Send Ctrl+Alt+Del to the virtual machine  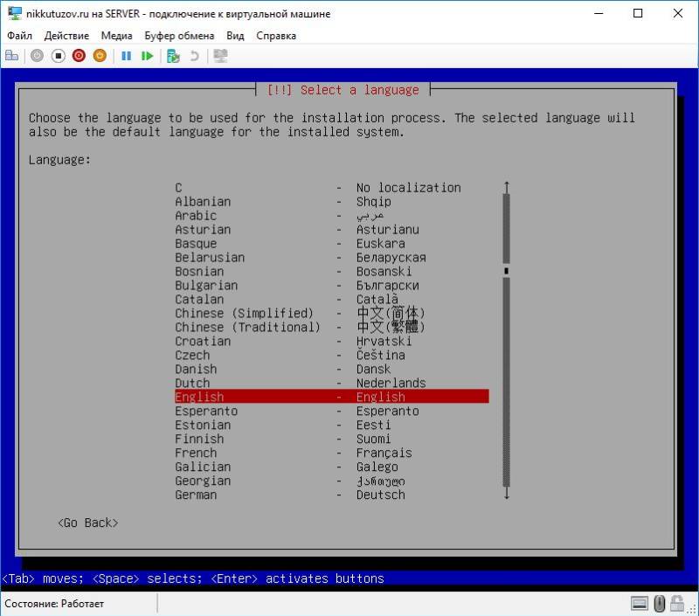[x=12, y=55]
